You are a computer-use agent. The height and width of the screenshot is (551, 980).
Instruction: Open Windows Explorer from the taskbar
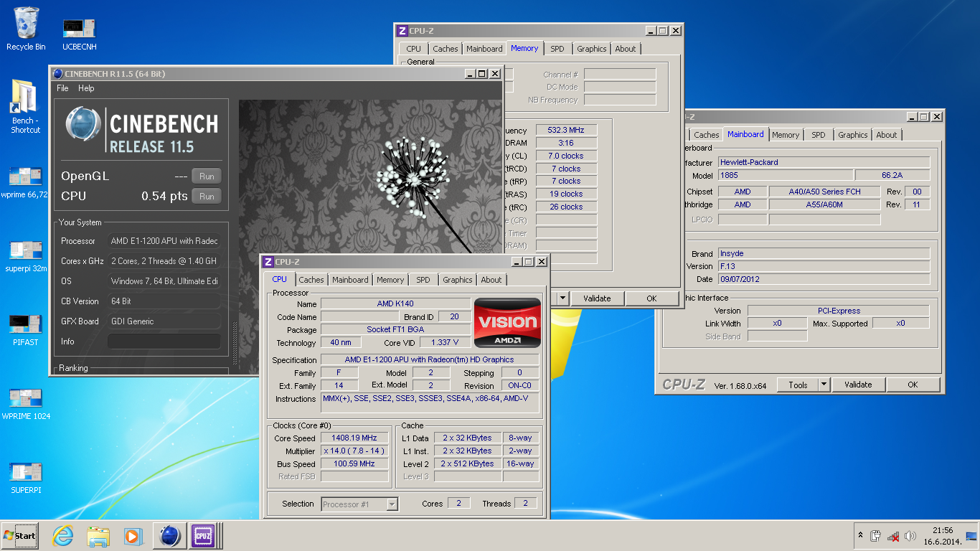coord(98,535)
